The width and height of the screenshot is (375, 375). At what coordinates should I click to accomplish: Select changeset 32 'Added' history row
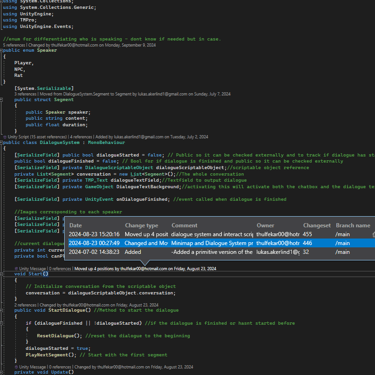coord(221,252)
